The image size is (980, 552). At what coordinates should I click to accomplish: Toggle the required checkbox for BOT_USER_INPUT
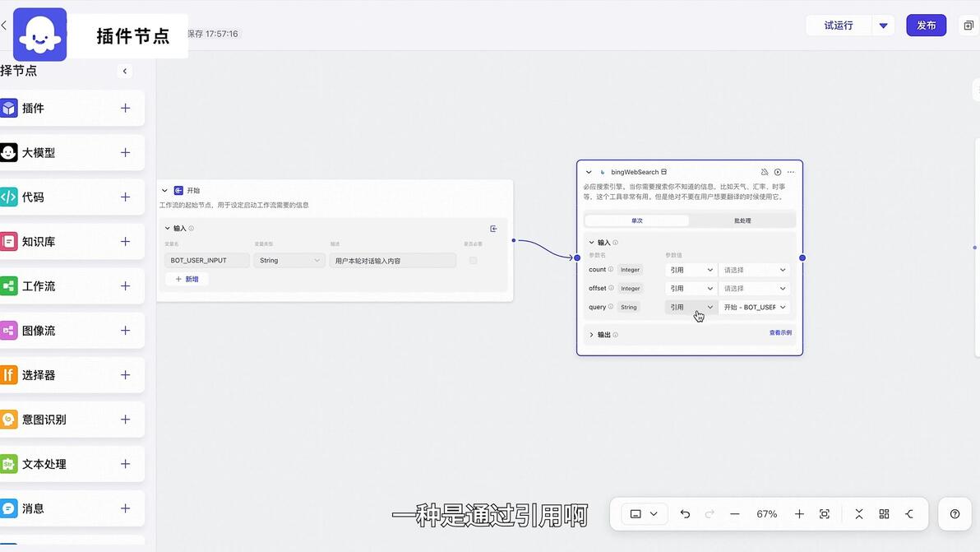[x=473, y=261]
